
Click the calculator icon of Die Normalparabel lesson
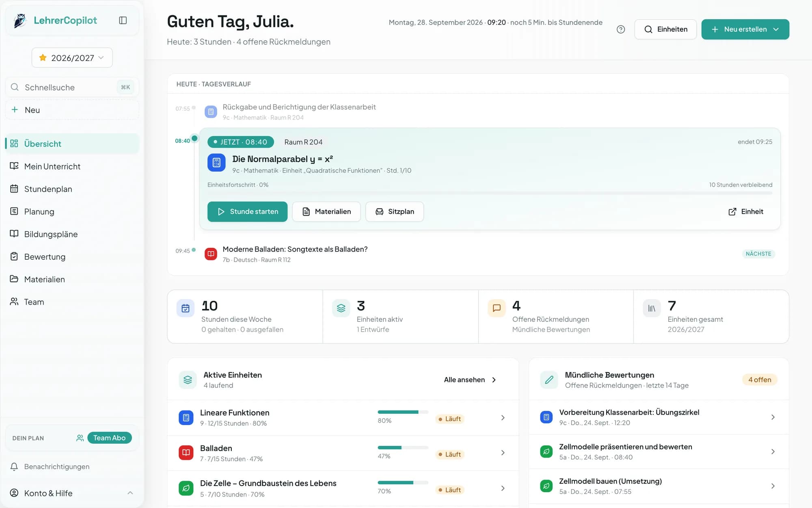click(x=216, y=163)
